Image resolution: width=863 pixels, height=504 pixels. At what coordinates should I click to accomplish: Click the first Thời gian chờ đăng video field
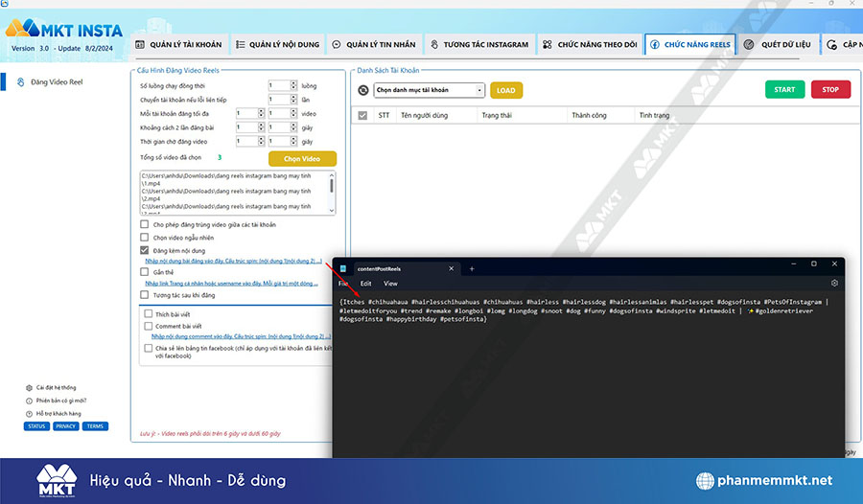point(246,142)
